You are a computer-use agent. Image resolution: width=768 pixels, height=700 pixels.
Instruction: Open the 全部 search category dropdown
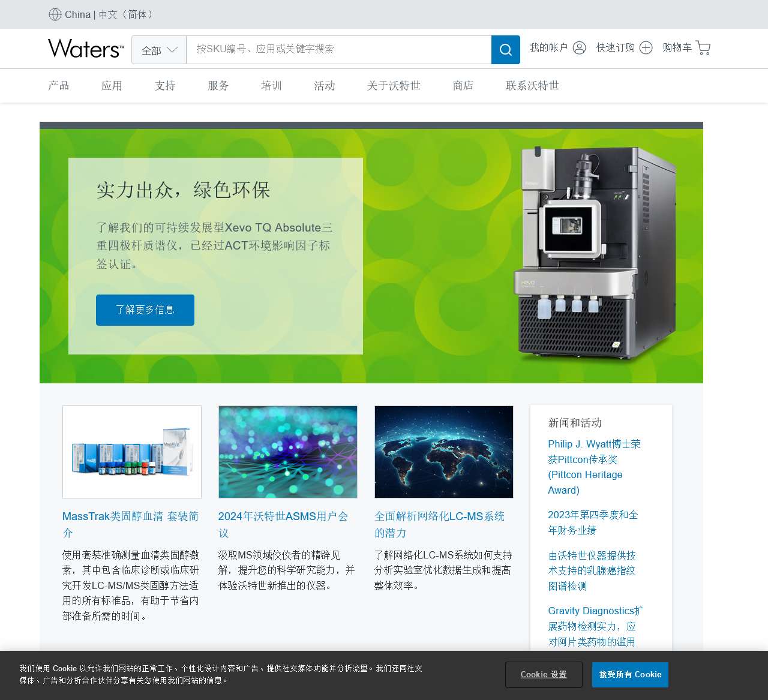pyautogui.click(x=158, y=50)
